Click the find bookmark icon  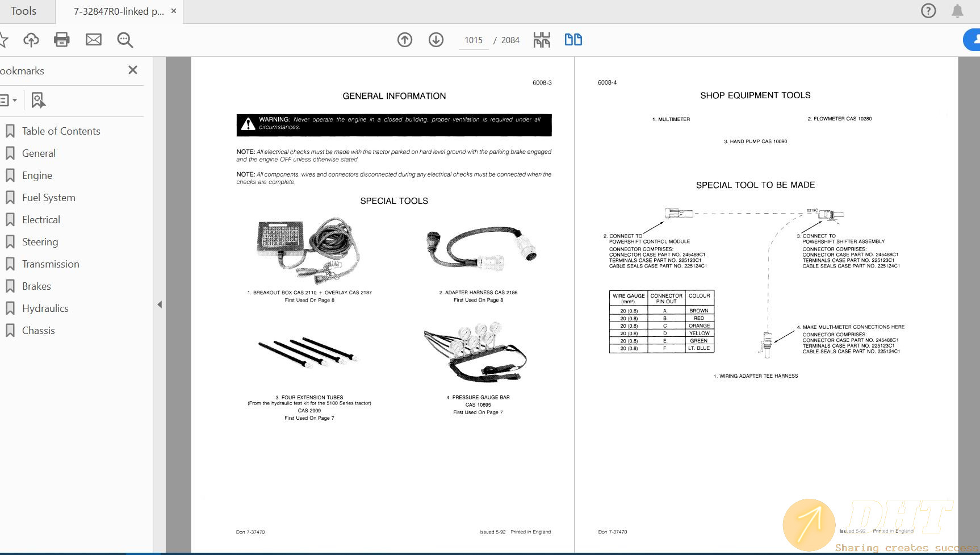click(x=38, y=101)
